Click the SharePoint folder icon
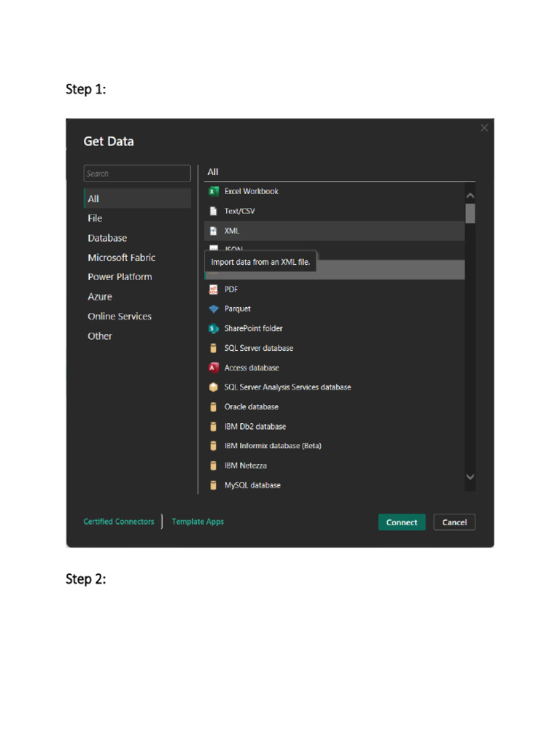This screenshot has width=560, height=747. (214, 329)
